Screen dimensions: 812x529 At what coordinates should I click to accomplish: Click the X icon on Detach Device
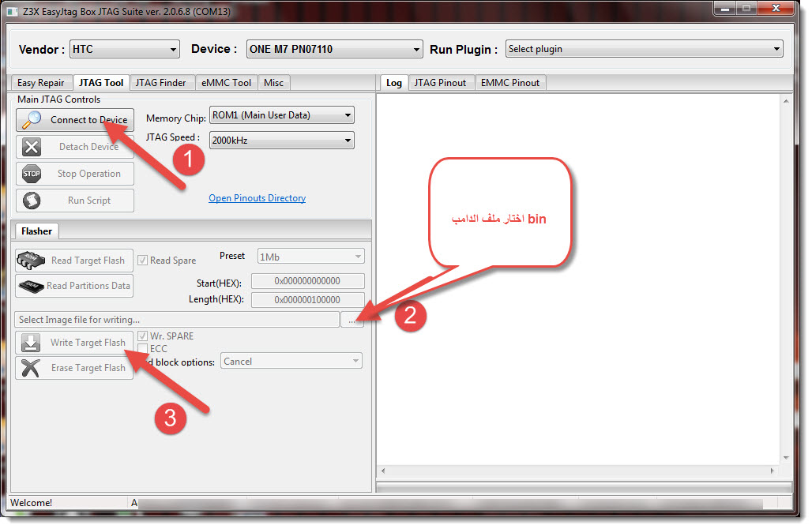point(32,147)
